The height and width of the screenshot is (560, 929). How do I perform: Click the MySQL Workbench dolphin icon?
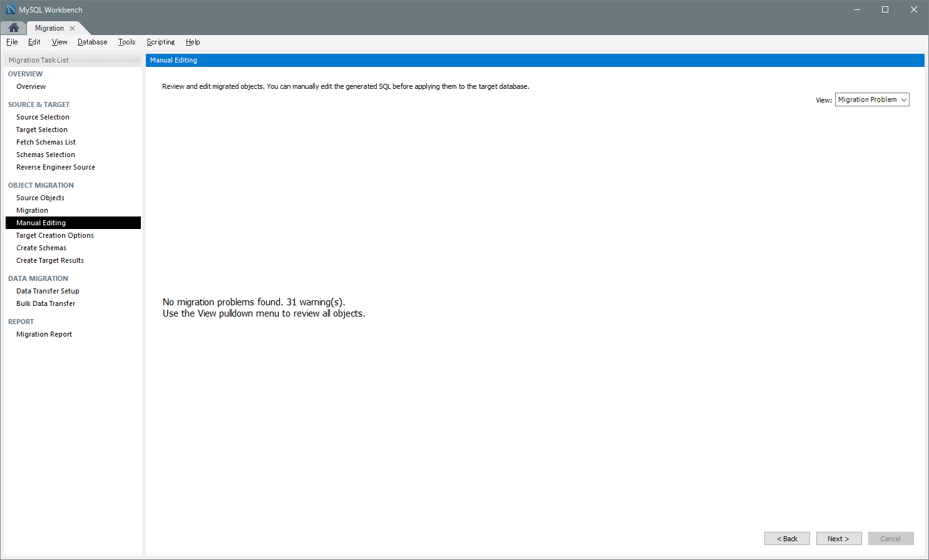[x=11, y=9]
